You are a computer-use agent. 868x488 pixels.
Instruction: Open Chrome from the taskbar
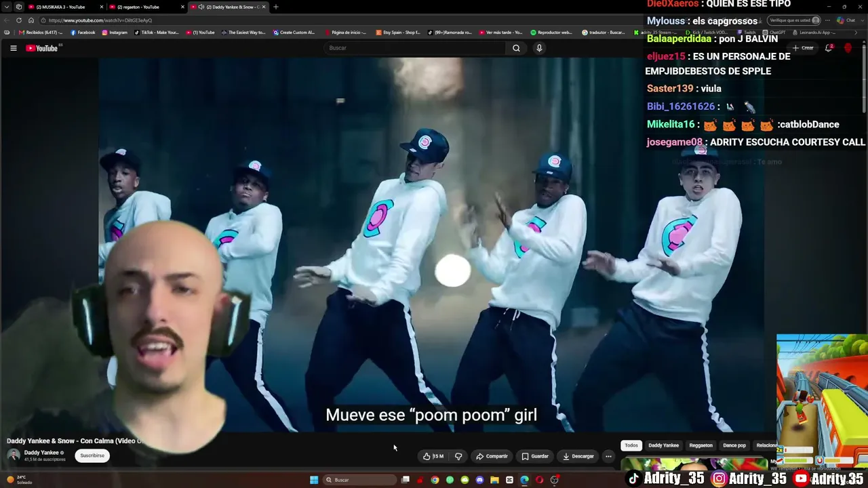tap(435, 480)
